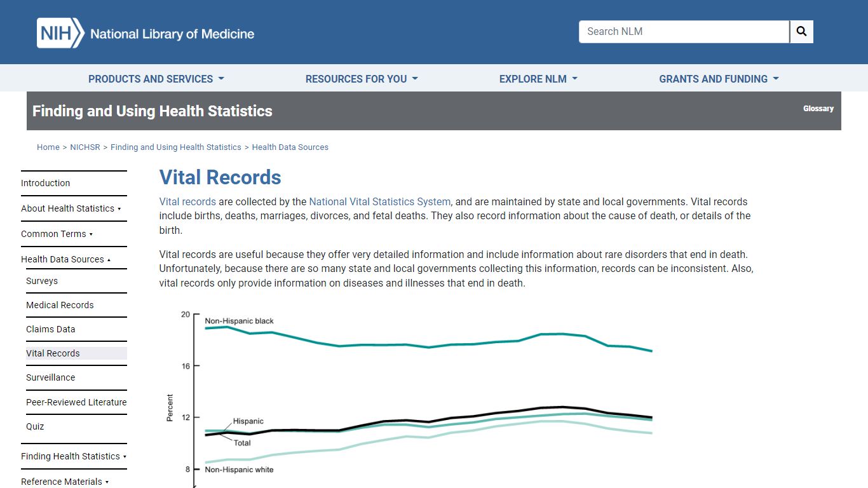Click the Vital Records page heading
868x488 pixels.
(x=220, y=177)
